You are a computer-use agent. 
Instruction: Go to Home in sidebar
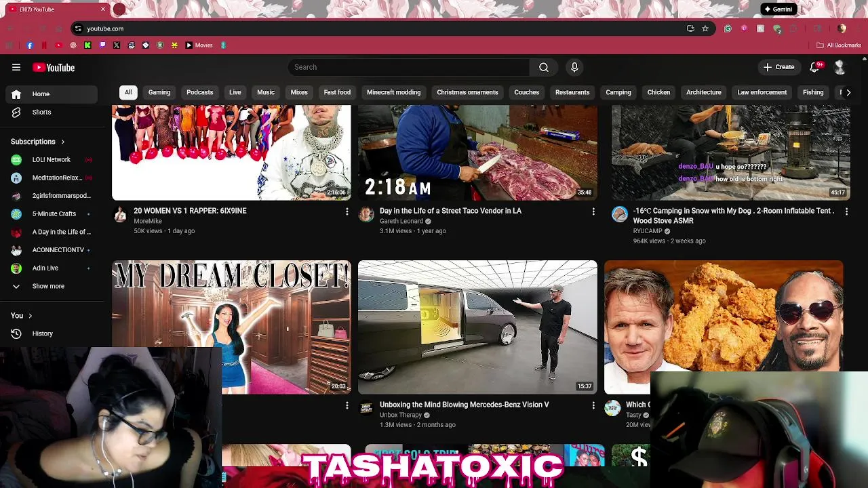point(52,94)
